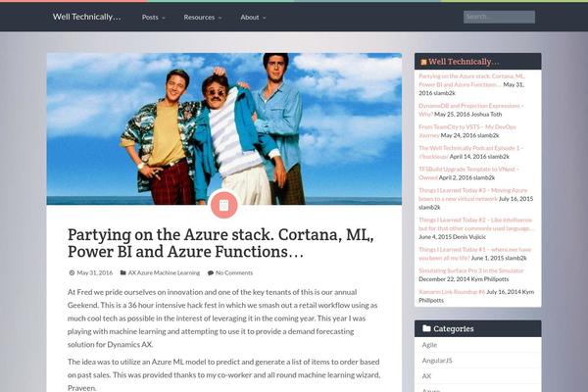Open Things I Learned Today #2 post
Image resolution: width=588 pixels, height=392 pixels.
[476, 224]
